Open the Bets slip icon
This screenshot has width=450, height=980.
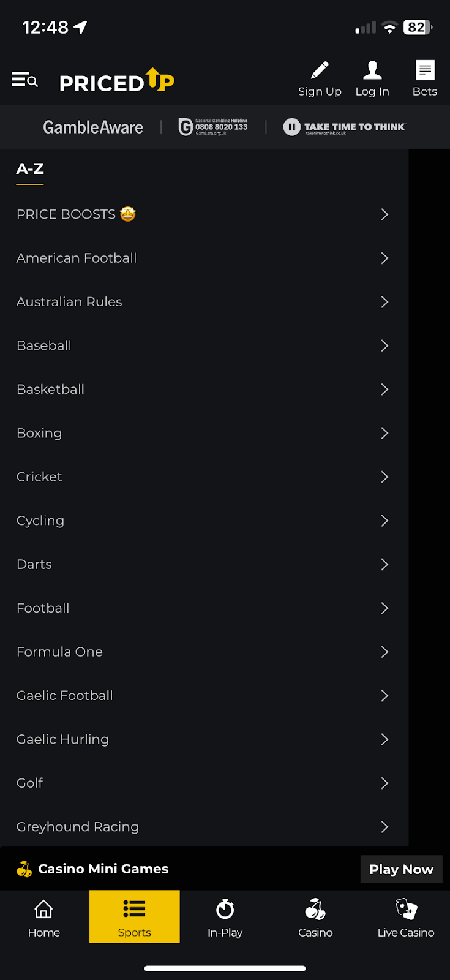tap(425, 70)
